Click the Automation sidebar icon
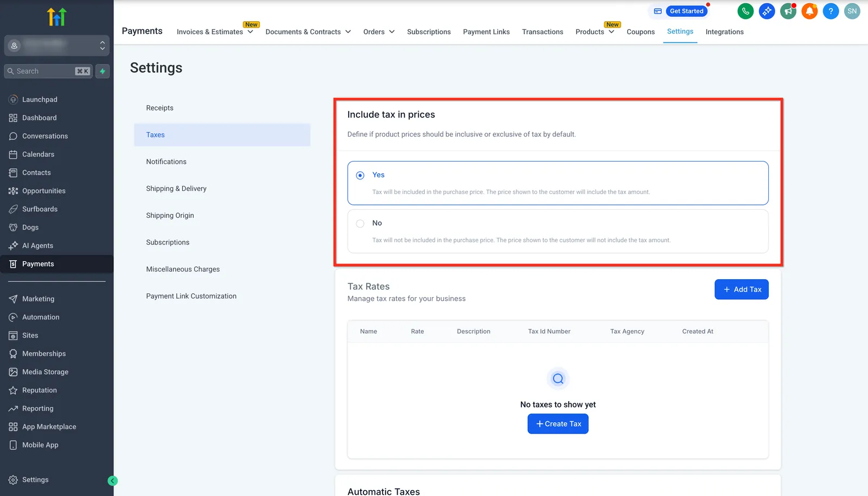868x496 pixels. [x=13, y=317]
